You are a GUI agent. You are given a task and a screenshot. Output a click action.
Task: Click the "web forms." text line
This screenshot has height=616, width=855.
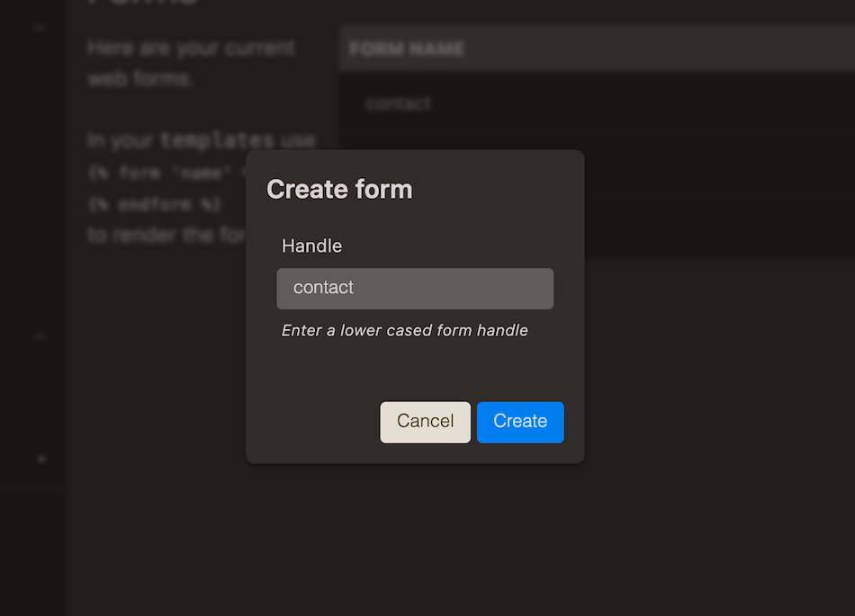pos(140,79)
